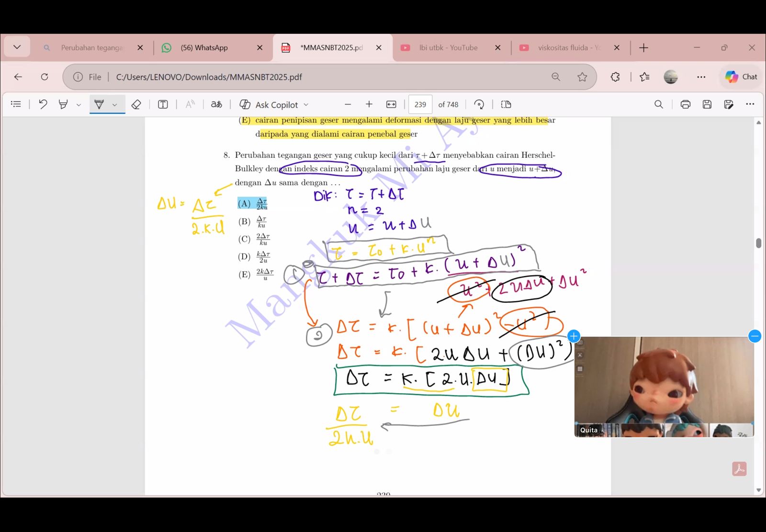Image resolution: width=766 pixels, height=532 pixels.
Task: Click the page number field showing 239
Action: pyautogui.click(x=420, y=104)
